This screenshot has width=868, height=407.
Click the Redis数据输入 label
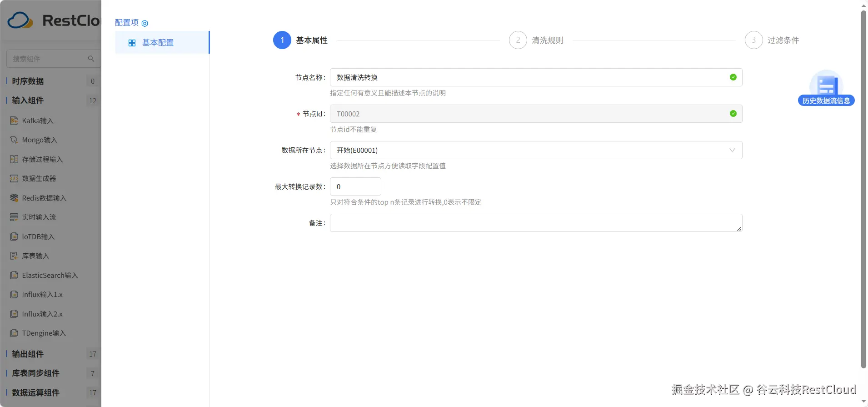click(x=44, y=198)
